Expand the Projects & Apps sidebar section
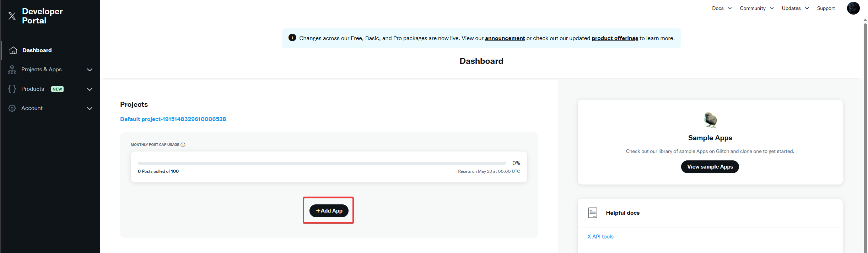This screenshot has width=868, height=253. coord(90,70)
